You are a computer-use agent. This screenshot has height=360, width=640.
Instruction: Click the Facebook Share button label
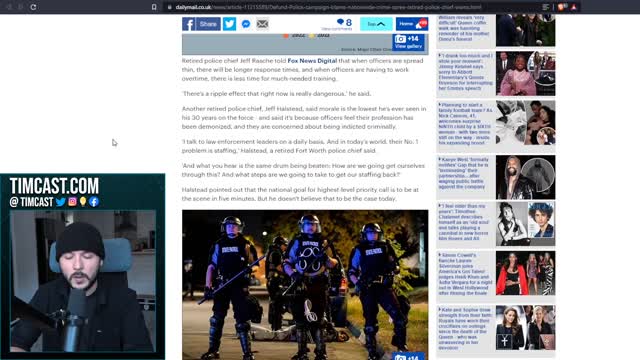click(208, 24)
